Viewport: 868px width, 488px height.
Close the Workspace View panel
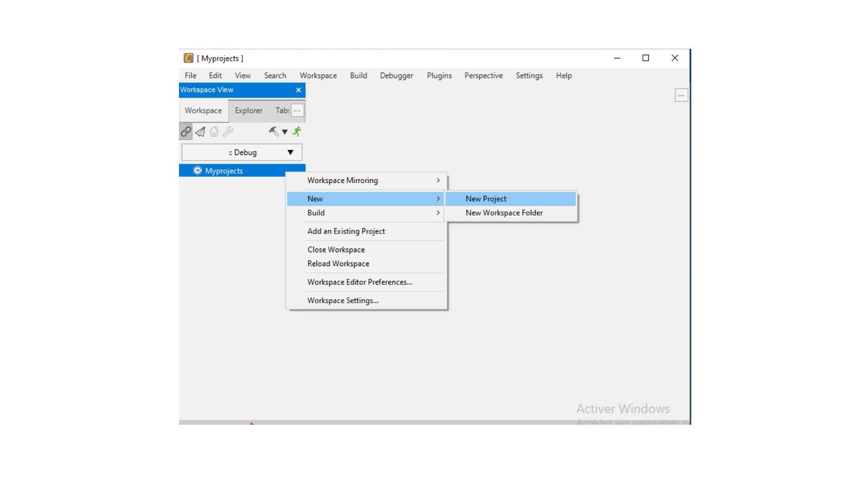point(298,90)
